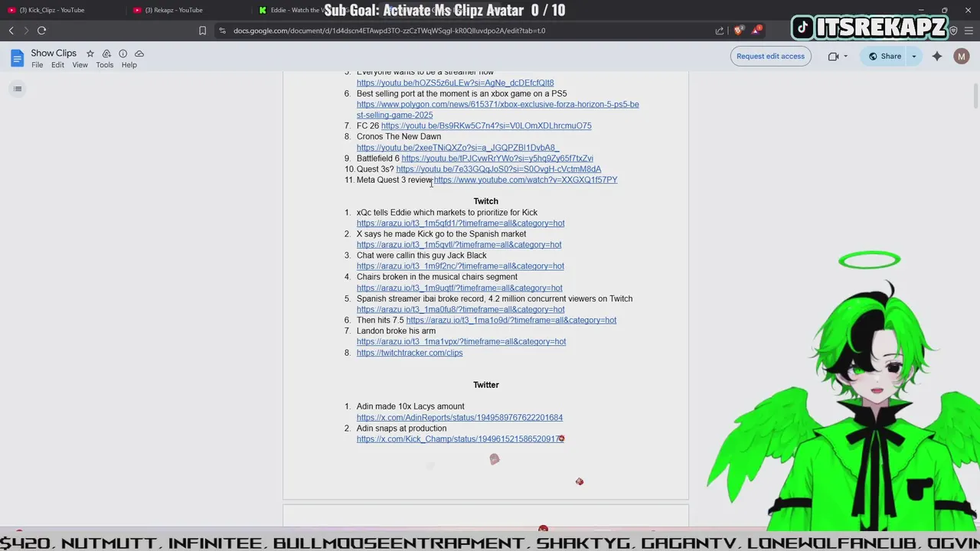Image resolution: width=980 pixels, height=551 pixels.
Task: Open link under X says Spanish market
Action: click(459, 245)
